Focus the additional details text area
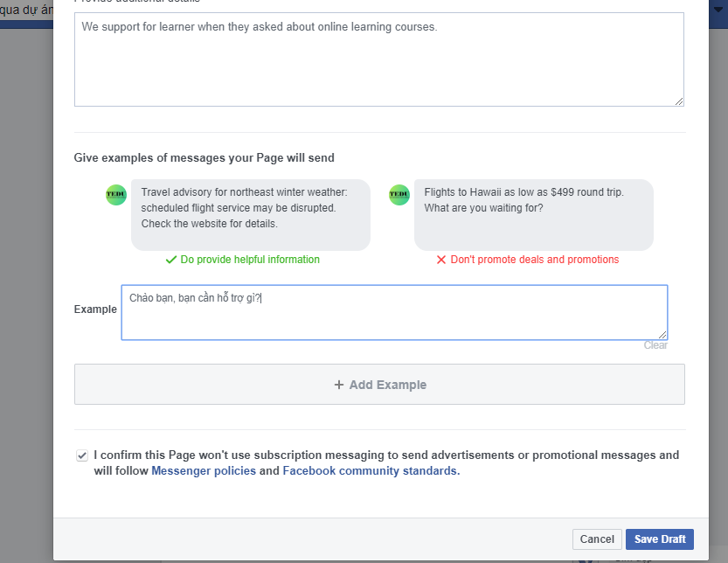Image resolution: width=728 pixels, height=563 pixels. click(x=378, y=59)
